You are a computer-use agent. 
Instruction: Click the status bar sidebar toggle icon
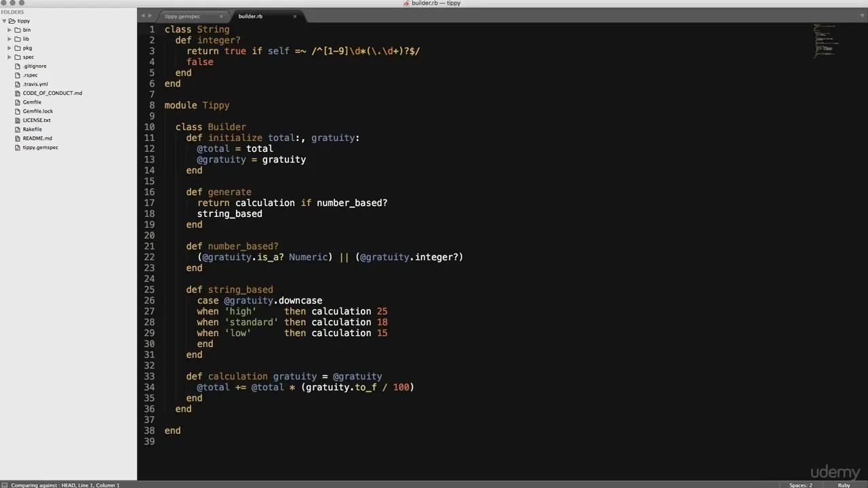point(5,485)
